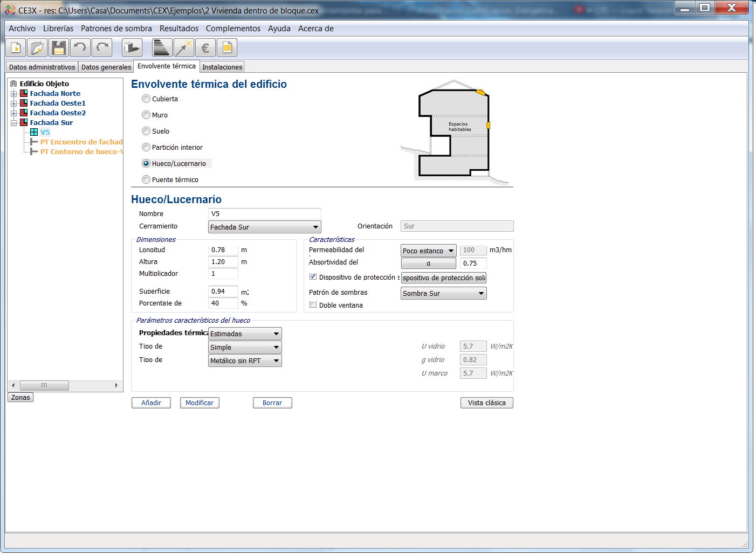Expand the Fachada Norte tree node
Screen dimensions: 756x555
[13, 94]
